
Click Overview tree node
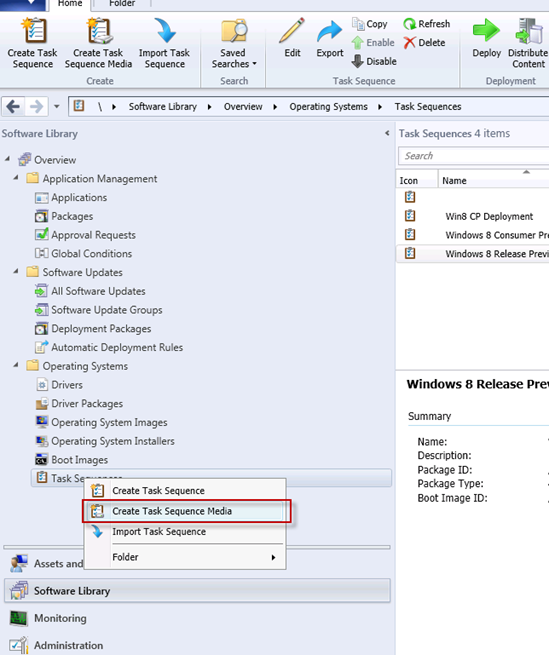(x=47, y=160)
